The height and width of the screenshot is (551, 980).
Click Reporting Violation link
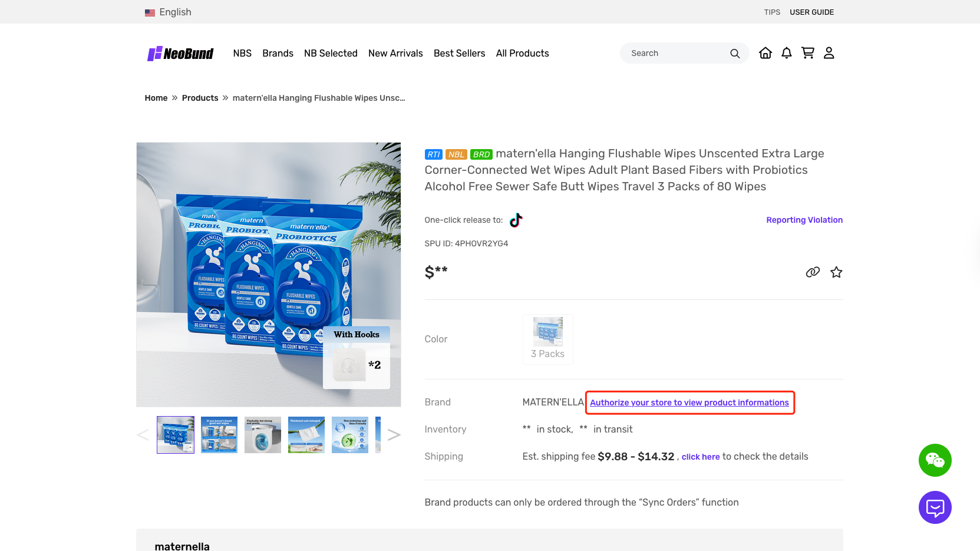[804, 220]
